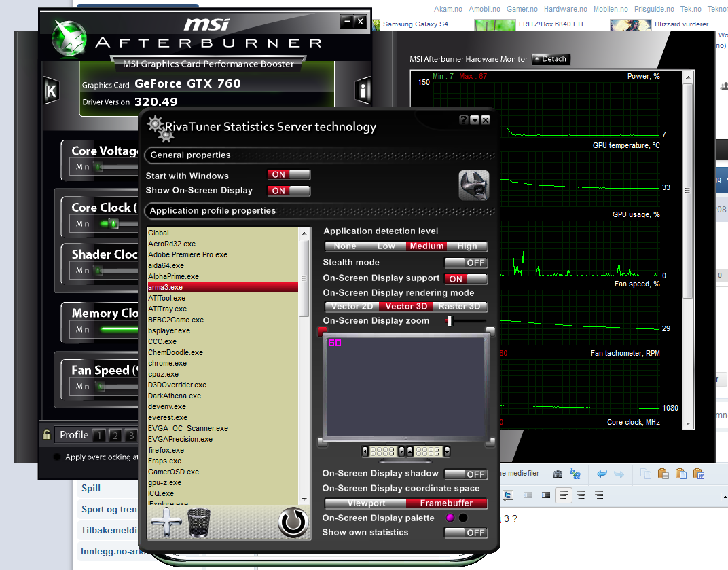Toggle On-Screen Display support switch

tap(466, 279)
